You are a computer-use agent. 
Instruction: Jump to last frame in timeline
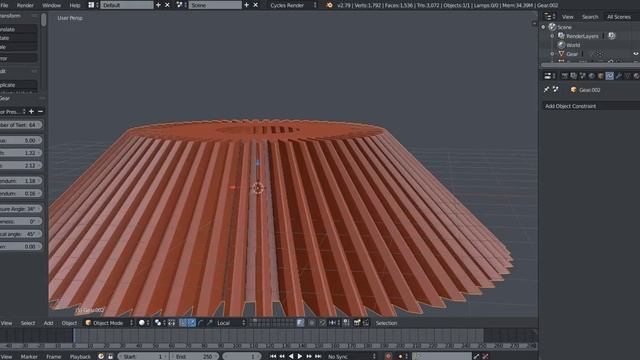(318, 356)
